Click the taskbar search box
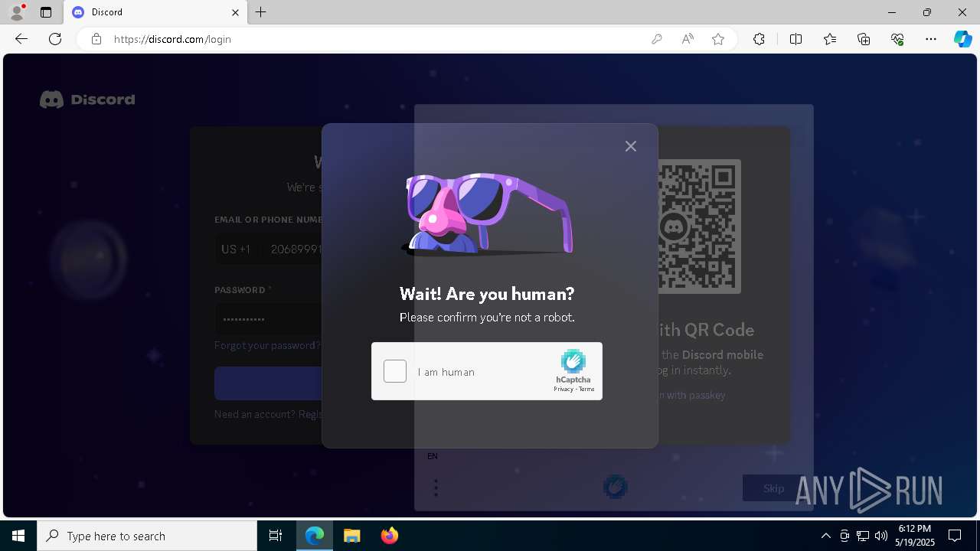 (147, 536)
